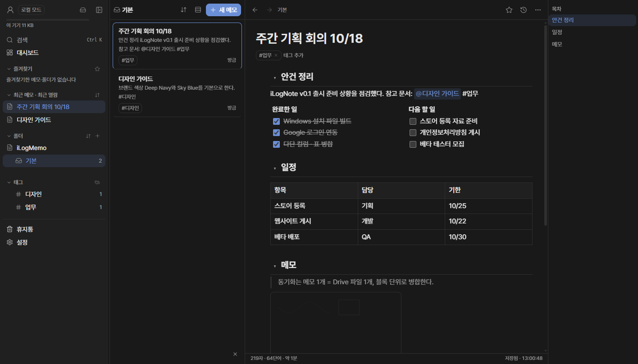Collapse the 최근 메모 · 최근 열람 section
The height and width of the screenshot is (364, 638).
click(x=9, y=95)
